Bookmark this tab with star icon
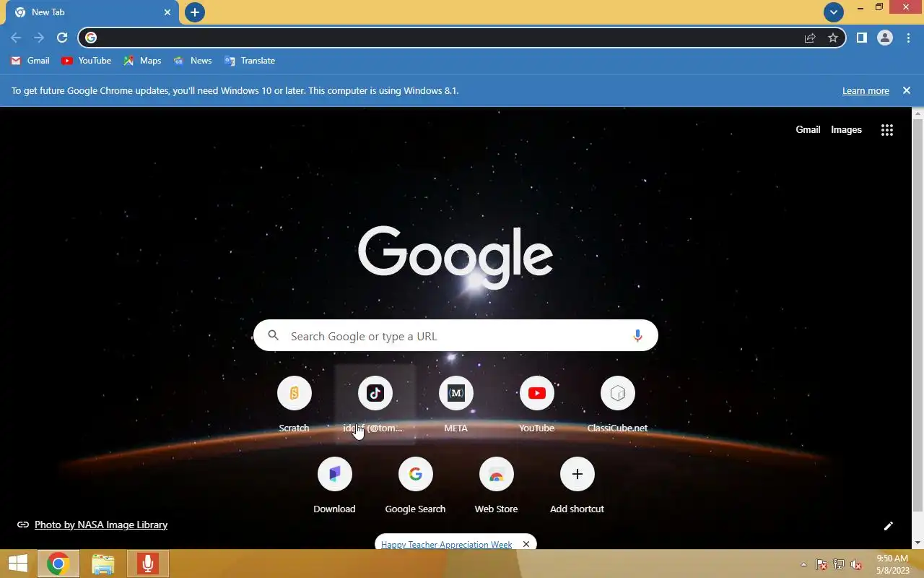 833,38
